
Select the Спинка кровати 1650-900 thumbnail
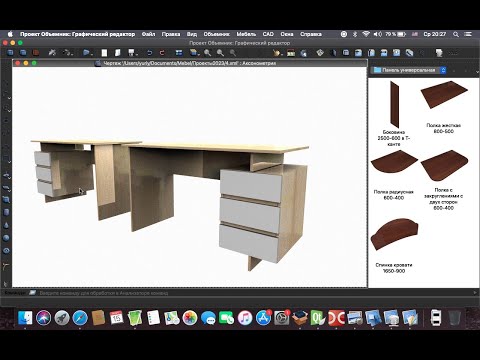tap(394, 234)
